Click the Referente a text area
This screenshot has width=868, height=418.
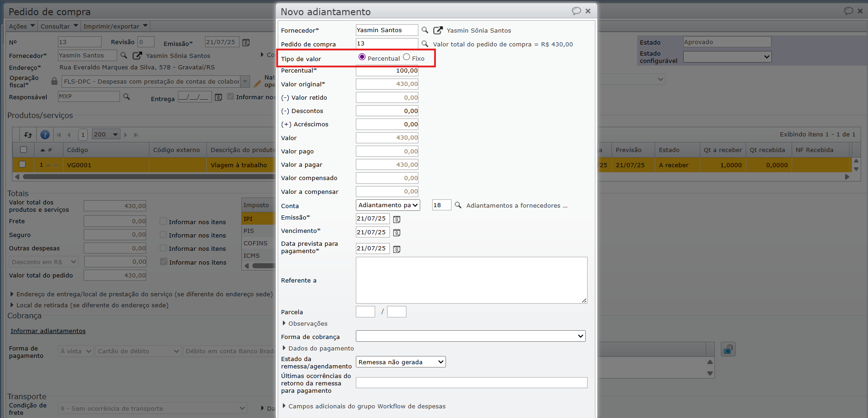pyautogui.click(x=471, y=280)
